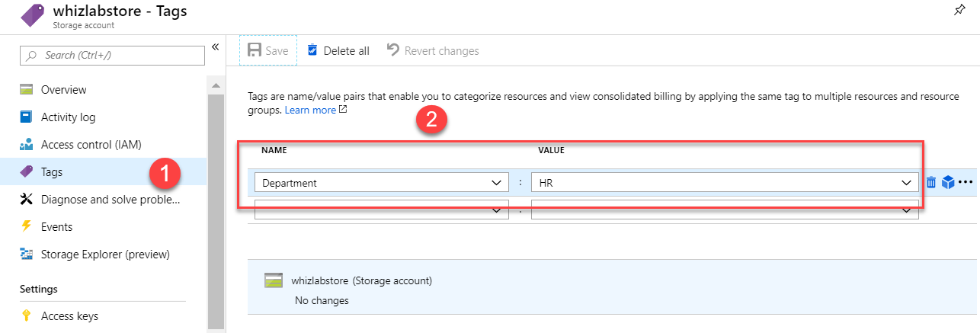This screenshot has height=333, width=980.
Task: Go to Activity log
Action: (x=68, y=117)
